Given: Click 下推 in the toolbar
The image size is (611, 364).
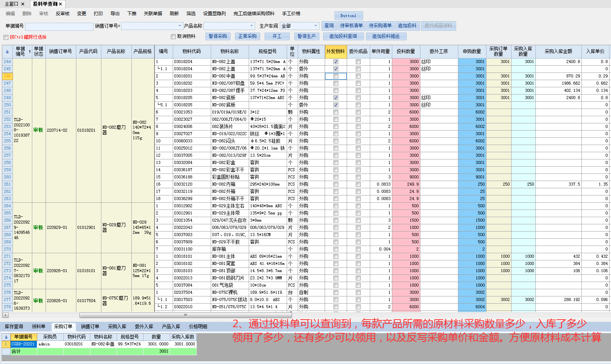Looking at the screenshot, I should [x=132, y=14].
